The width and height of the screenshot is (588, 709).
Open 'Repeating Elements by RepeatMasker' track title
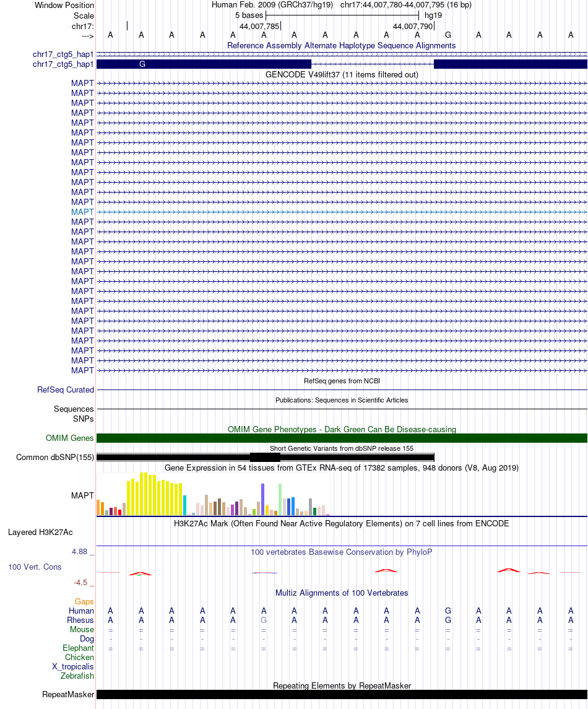[342, 685]
